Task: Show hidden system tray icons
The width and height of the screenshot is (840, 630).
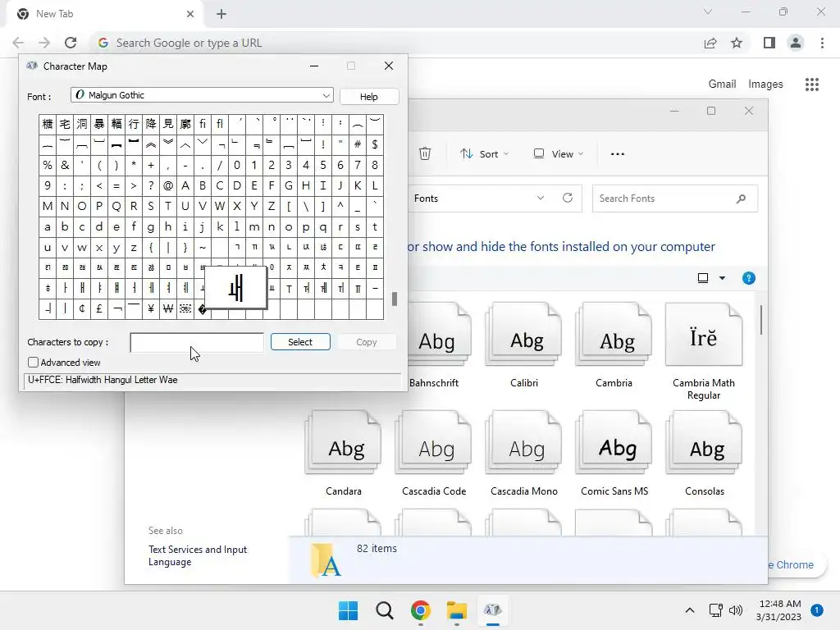Action: (x=689, y=610)
